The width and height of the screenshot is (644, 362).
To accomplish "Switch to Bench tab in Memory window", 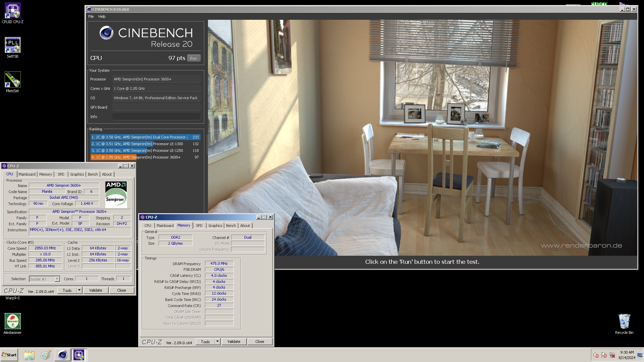I will coord(231,226).
